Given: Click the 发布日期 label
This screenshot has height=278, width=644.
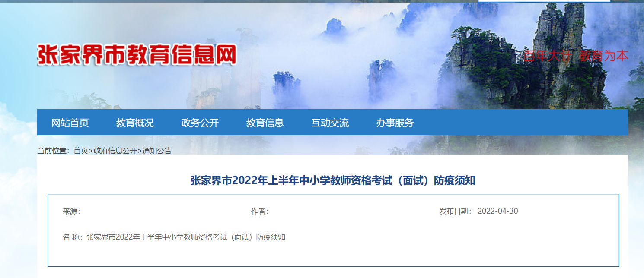Looking at the screenshot, I should [x=456, y=211].
